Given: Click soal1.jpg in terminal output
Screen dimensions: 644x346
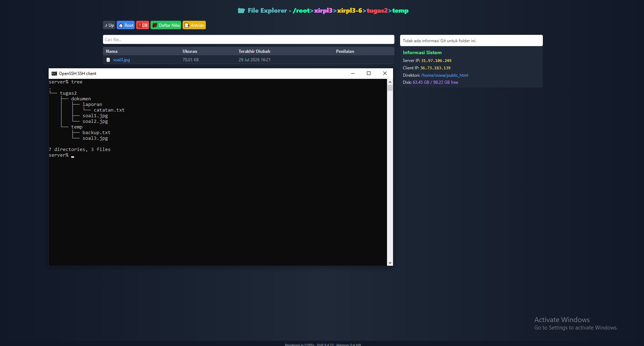Looking at the screenshot, I should click(95, 116).
